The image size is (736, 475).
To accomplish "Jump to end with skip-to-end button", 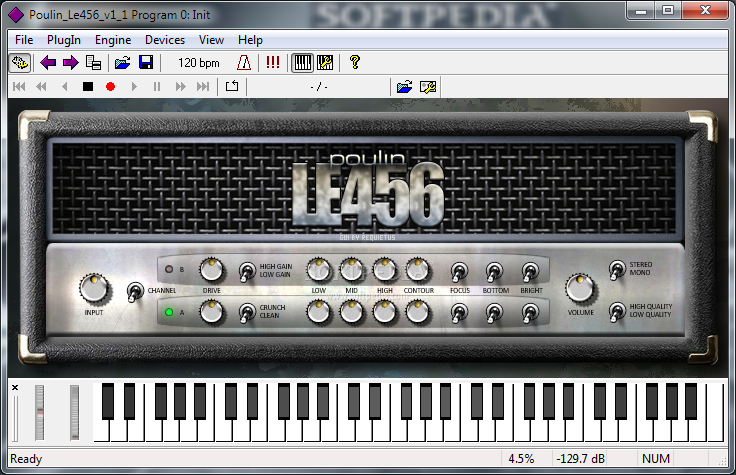I will pyautogui.click(x=203, y=86).
